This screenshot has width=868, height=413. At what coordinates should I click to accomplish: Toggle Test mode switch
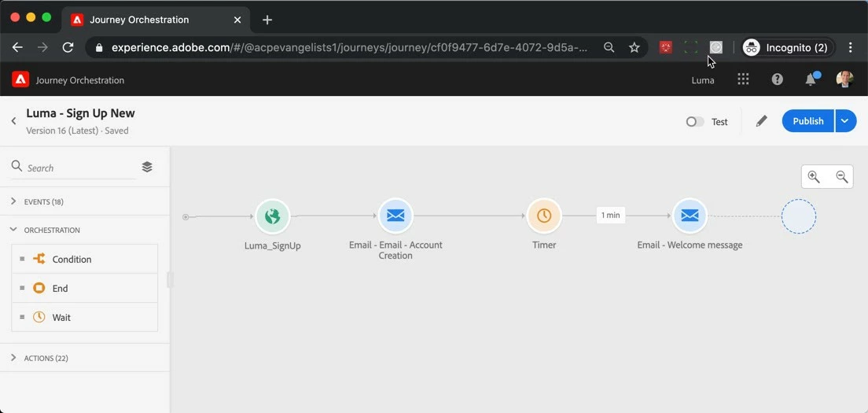[x=695, y=122]
